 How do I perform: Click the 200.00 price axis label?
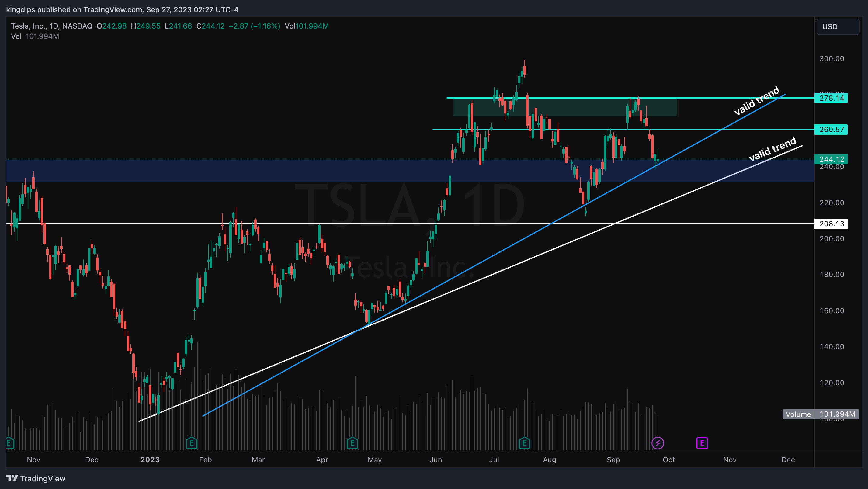[832, 239]
